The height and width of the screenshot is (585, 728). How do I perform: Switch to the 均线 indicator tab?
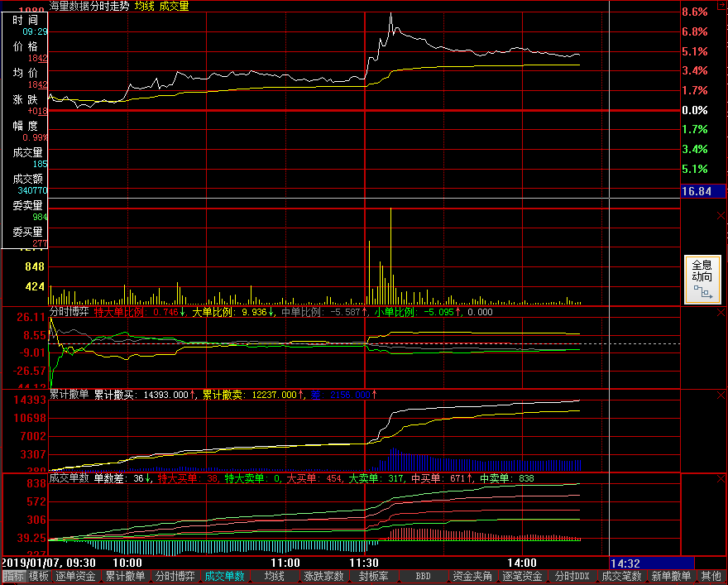275,577
